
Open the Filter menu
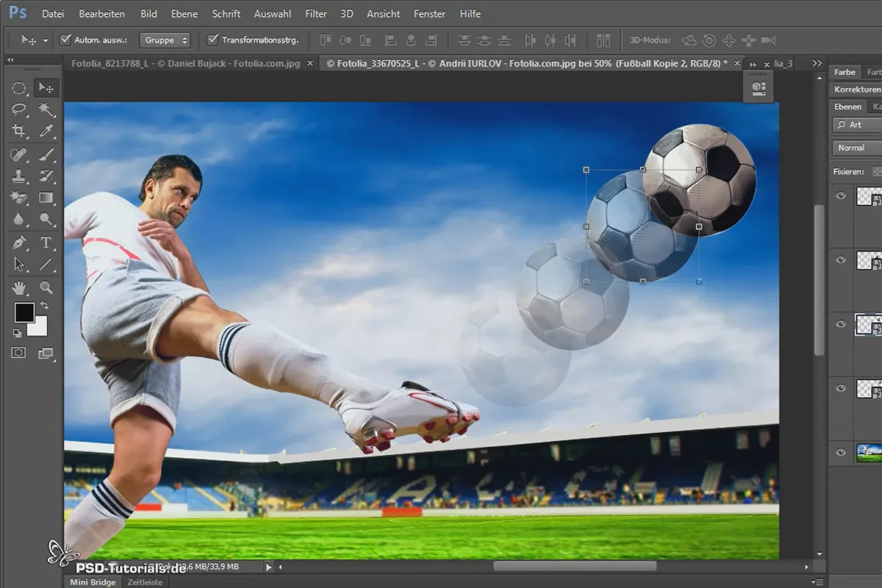click(x=316, y=13)
